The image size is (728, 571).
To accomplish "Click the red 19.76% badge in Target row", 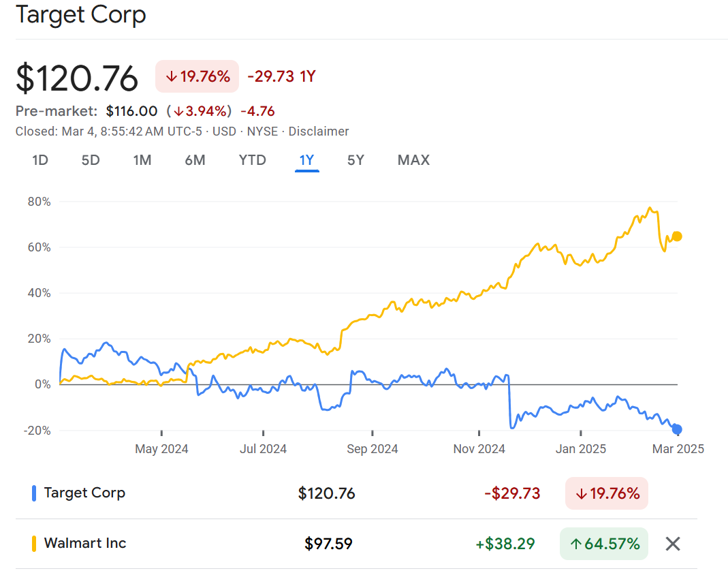I will coord(607,493).
